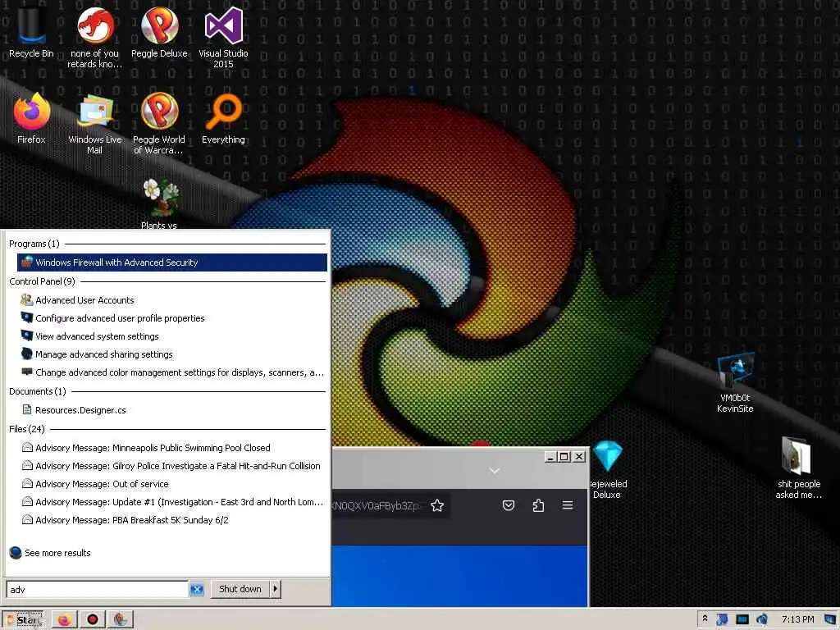This screenshot has width=840, height=630.
Task: Expand Firefox tab list chevron
Action: pos(494,471)
